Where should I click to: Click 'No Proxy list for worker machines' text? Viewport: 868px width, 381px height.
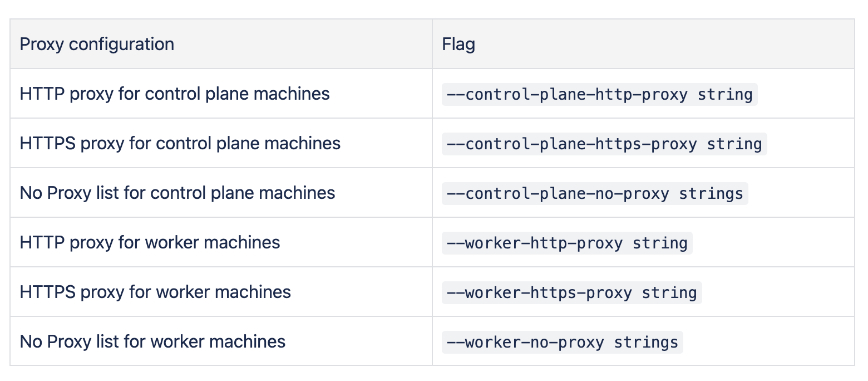152,341
